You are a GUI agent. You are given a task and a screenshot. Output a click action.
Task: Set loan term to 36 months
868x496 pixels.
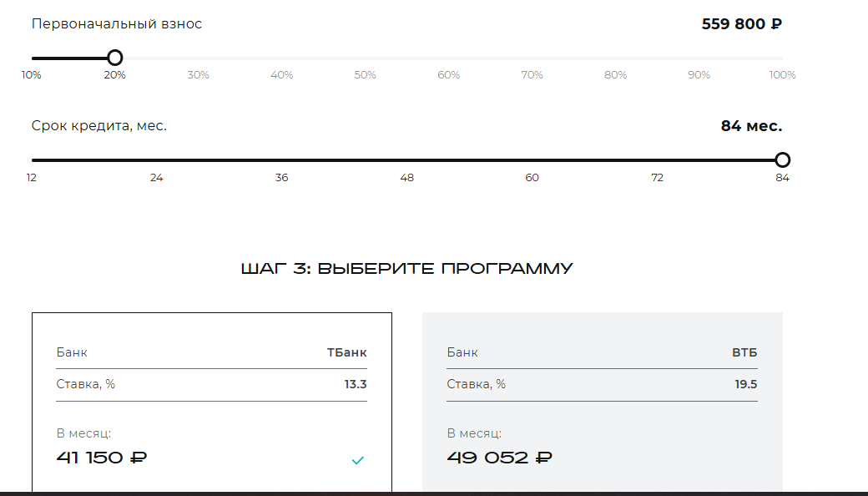coord(282,178)
